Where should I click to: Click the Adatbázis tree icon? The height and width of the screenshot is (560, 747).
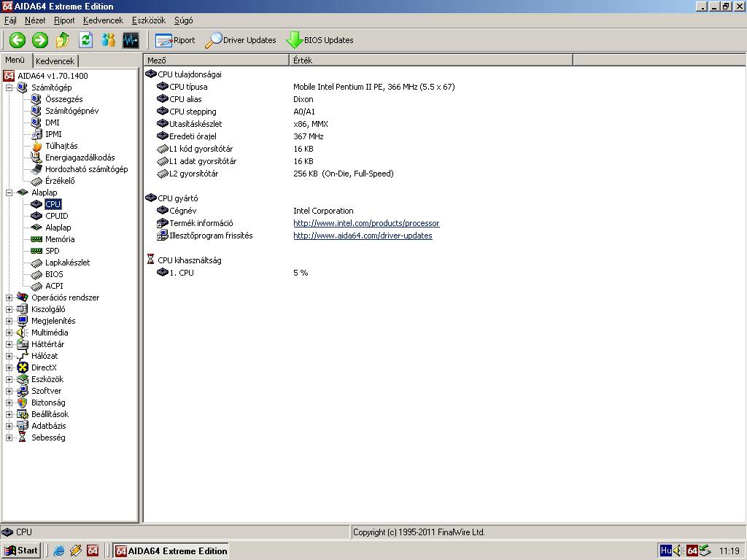pos(23,426)
